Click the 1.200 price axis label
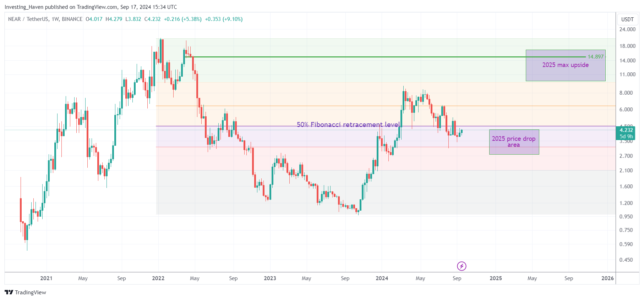The image size is (644, 300). point(626,203)
